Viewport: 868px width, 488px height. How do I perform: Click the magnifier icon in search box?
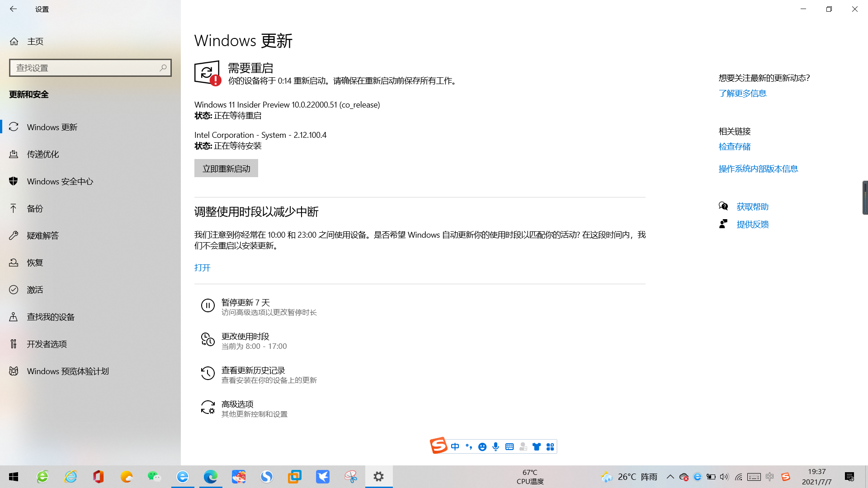point(163,68)
